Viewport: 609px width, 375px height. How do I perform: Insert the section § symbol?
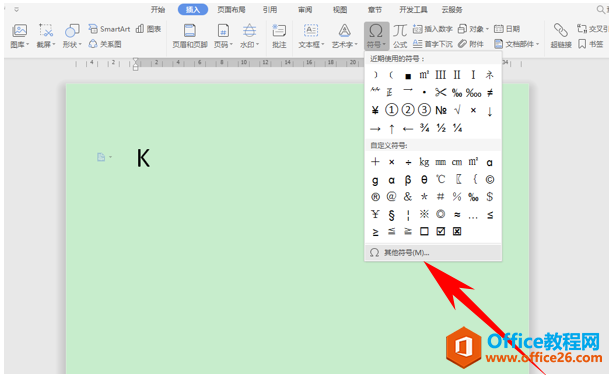392,215
